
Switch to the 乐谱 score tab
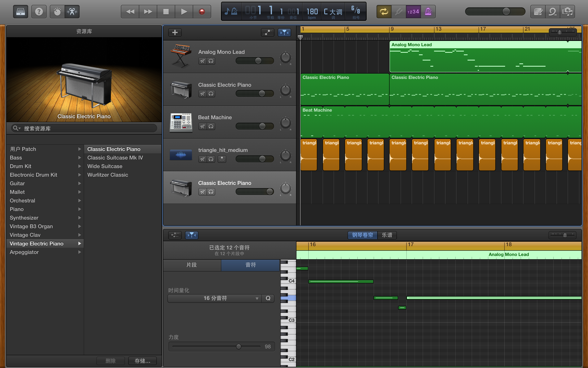coord(387,235)
